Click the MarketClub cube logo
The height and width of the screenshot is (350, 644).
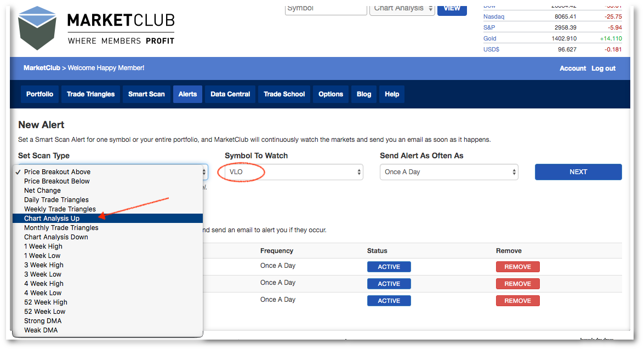click(x=37, y=28)
